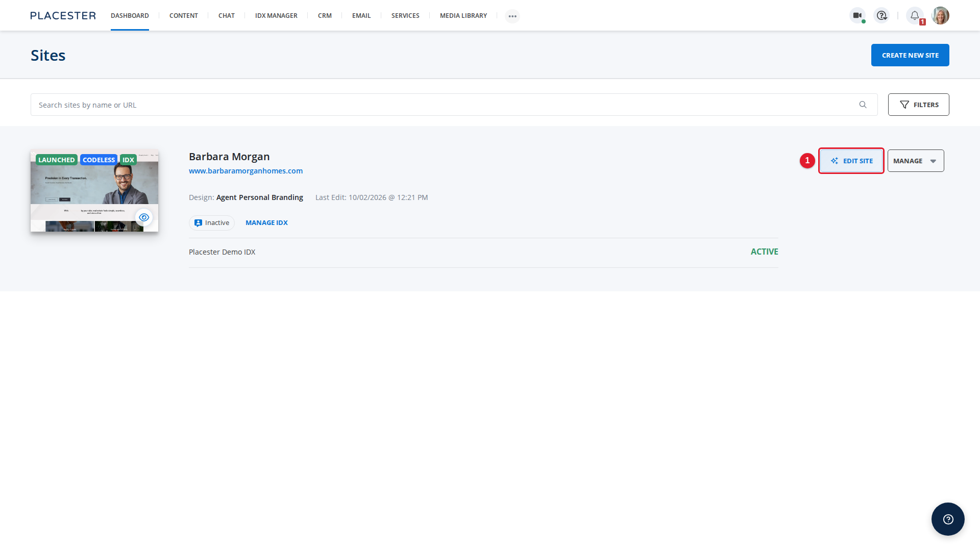Click the Launched badge on thumbnail
Viewport: 980px width, 551px height.
[57, 160]
